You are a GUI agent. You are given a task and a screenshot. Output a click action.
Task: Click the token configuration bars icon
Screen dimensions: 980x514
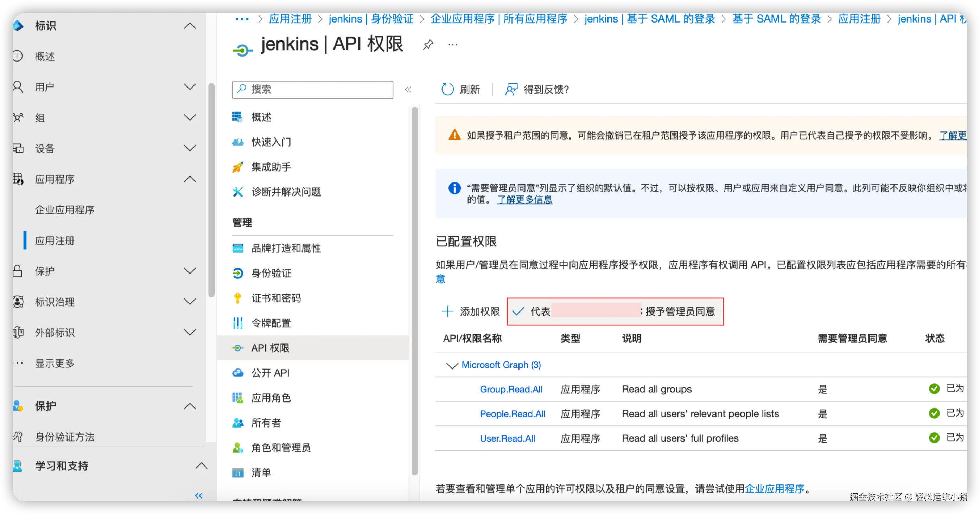click(238, 323)
